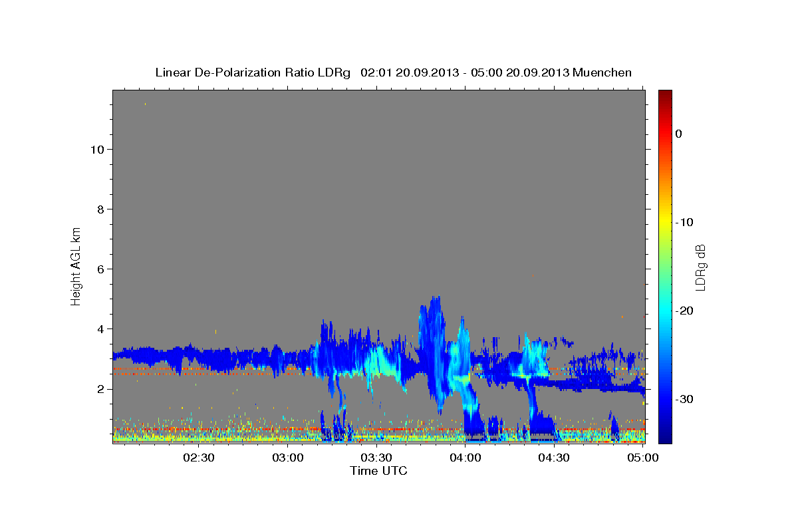This screenshot has width=798, height=532.
Task: Click the 03:00 time tick label
Action: tap(288, 458)
